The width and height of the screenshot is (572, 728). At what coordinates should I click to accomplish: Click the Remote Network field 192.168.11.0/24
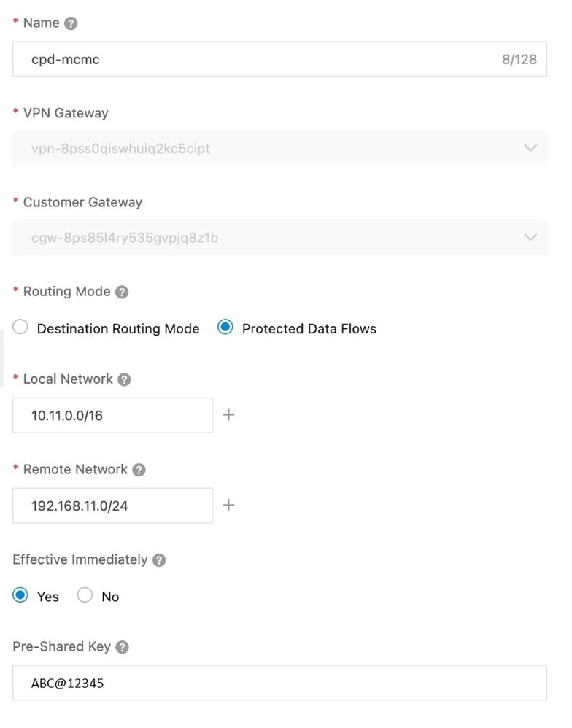tap(112, 506)
